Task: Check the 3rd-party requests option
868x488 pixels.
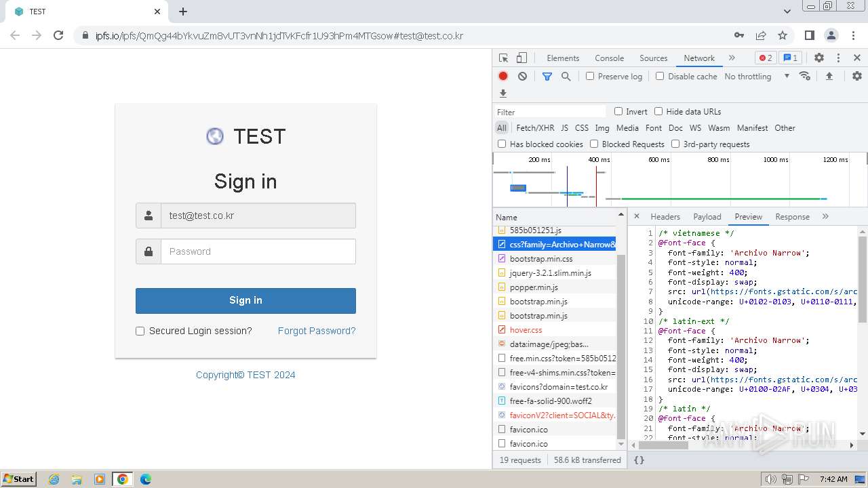Action: point(675,144)
